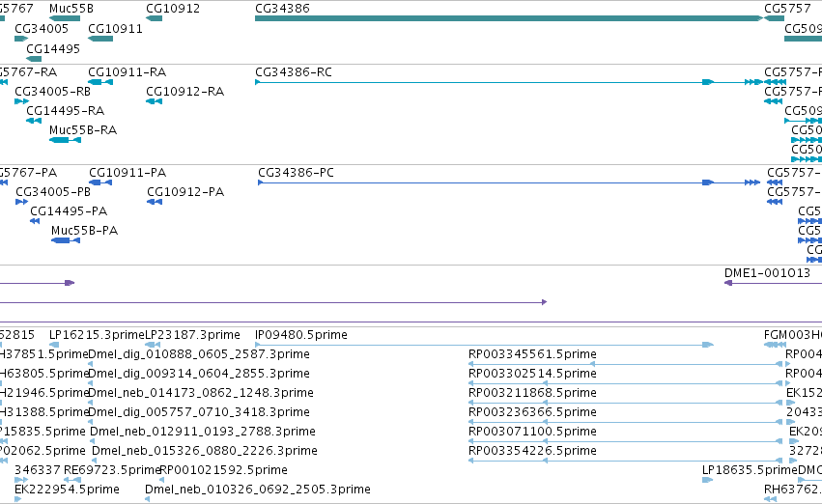Click the IP09480.5prime EST label
The width and height of the screenshot is (822, 504).
tap(301, 335)
